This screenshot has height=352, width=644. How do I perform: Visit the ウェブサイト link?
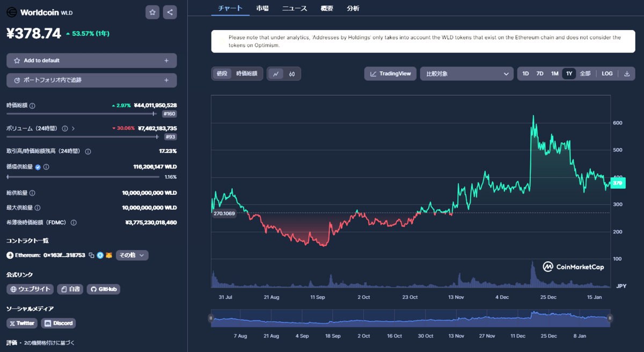click(x=30, y=289)
